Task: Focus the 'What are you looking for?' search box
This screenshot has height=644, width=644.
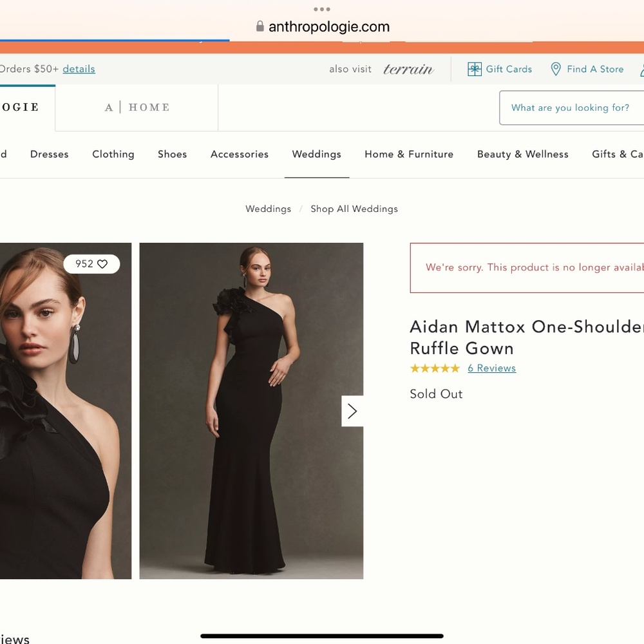Action: [572, 108]
